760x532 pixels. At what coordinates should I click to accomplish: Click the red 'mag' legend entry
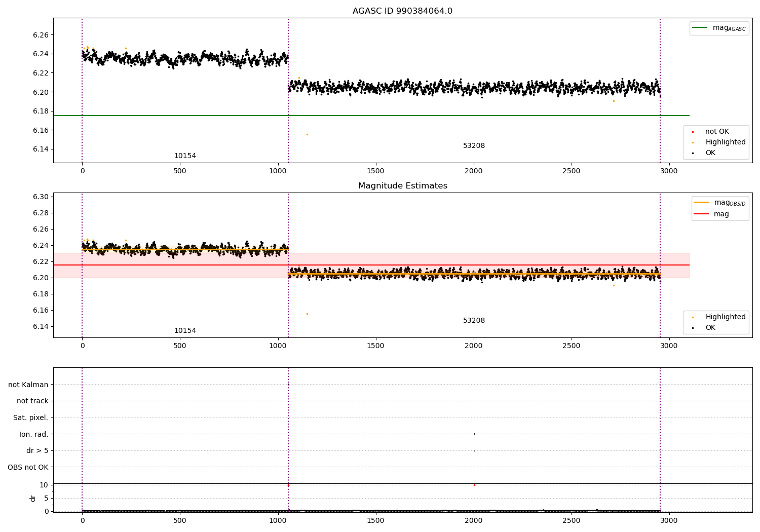click(711, 214)
